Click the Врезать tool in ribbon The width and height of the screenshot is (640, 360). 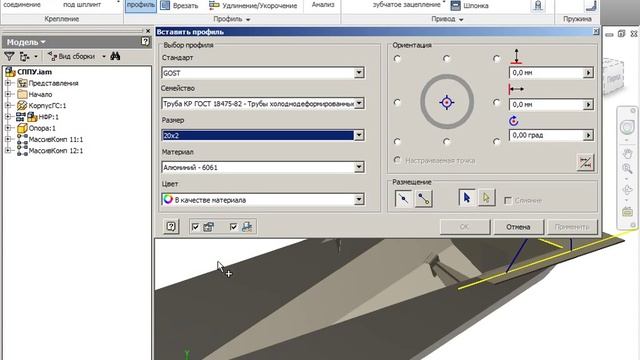click(180, 6)
